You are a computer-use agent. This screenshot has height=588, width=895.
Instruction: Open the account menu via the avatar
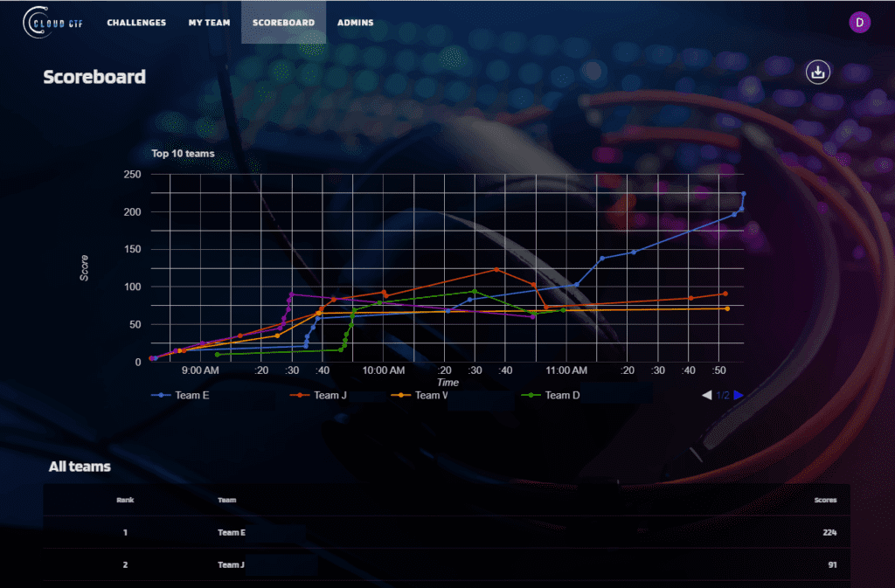(x=860, y=22)
